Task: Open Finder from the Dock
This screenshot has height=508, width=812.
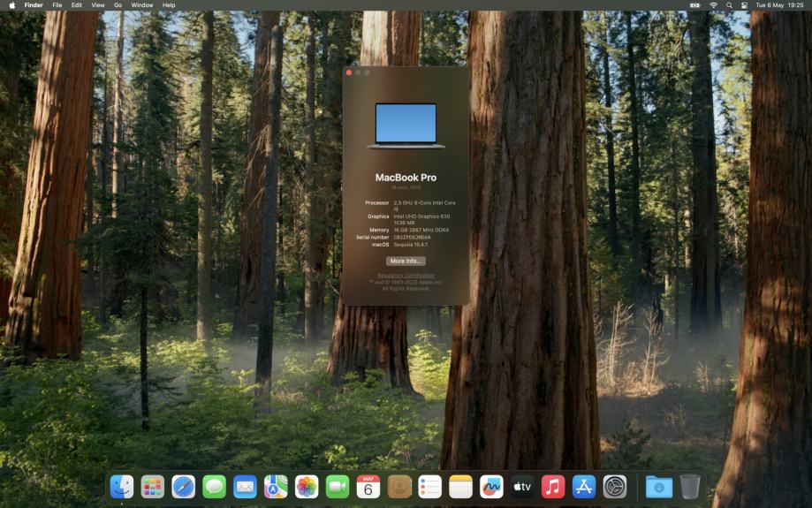Action: click(x=122, y=487)
